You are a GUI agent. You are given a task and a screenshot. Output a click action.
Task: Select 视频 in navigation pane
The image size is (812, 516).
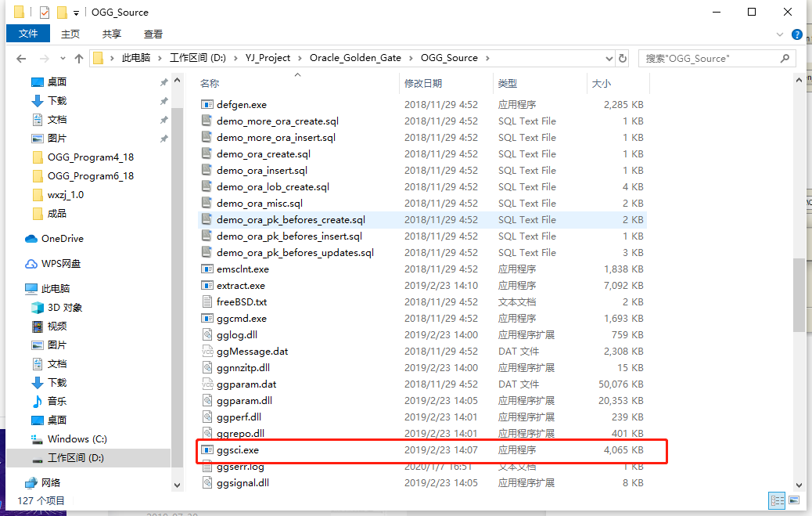point(57,327)
